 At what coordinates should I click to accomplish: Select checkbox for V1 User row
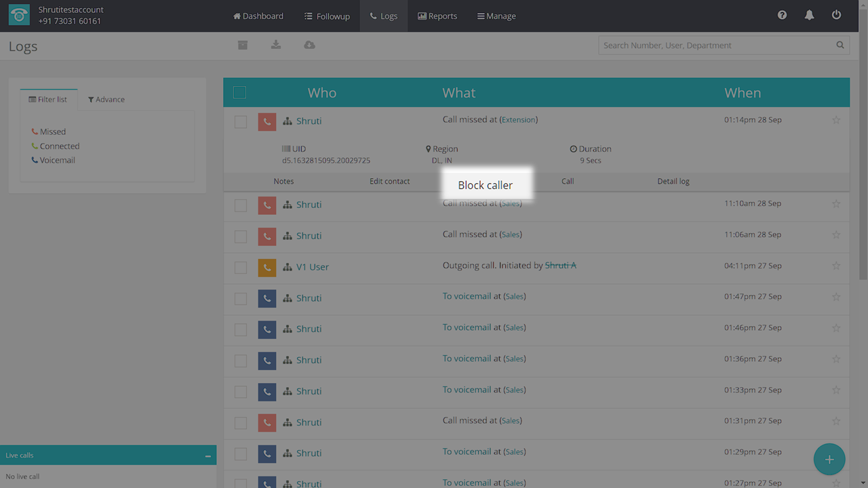point(241,267)
